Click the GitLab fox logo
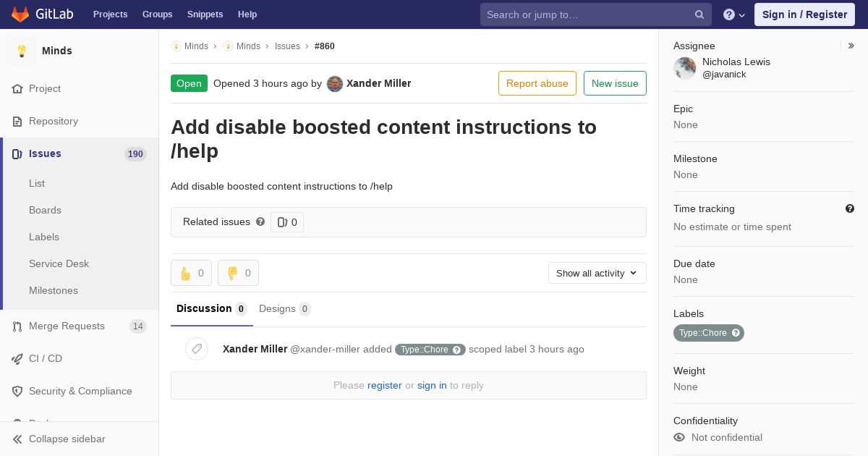The image size is (868, 456). pyautogui.click(x=20, y=14)
